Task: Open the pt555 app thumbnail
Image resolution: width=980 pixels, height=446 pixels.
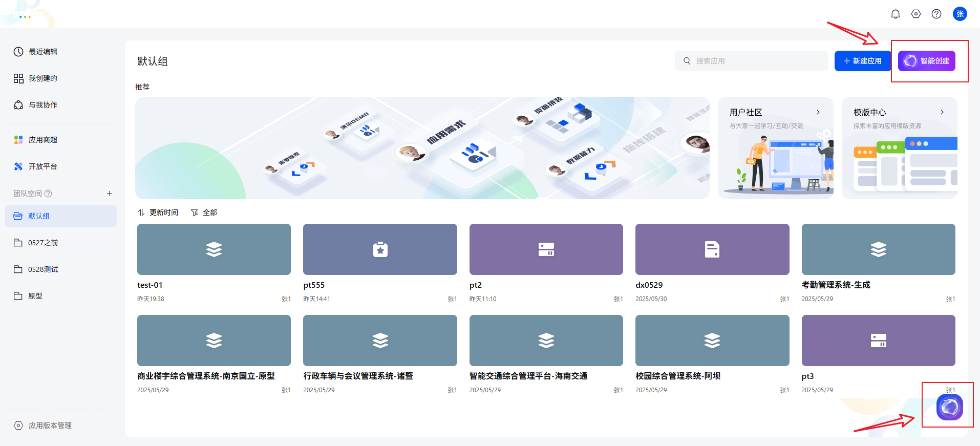Action: pos(380,249)
